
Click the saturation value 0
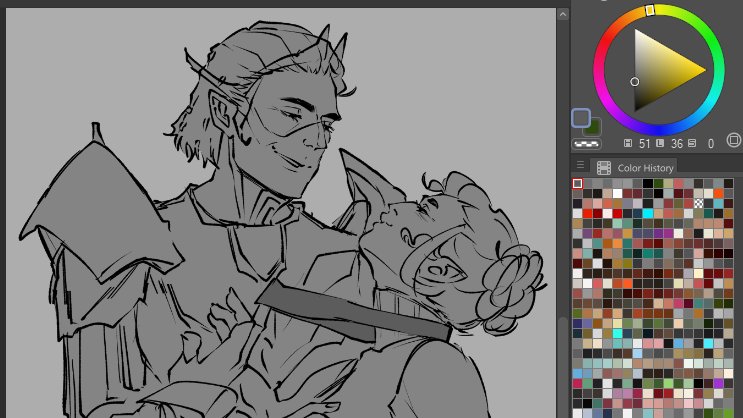pos(711,144)
